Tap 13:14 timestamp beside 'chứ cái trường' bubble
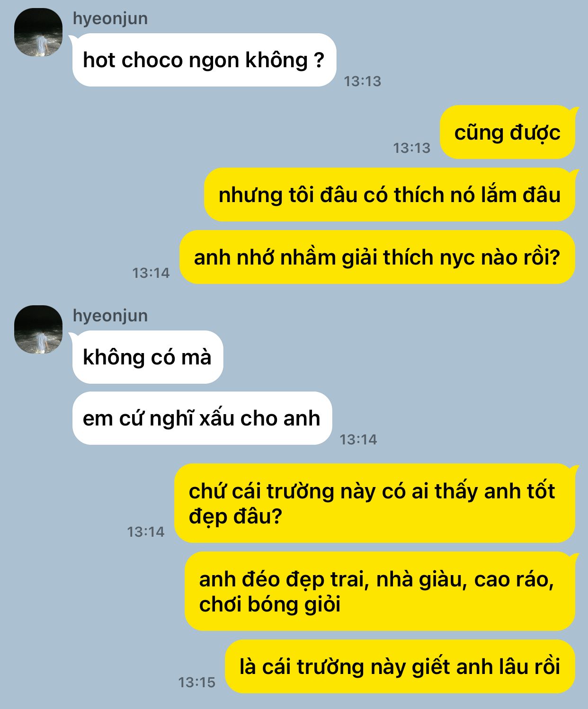588x709 pixels. 145,532
